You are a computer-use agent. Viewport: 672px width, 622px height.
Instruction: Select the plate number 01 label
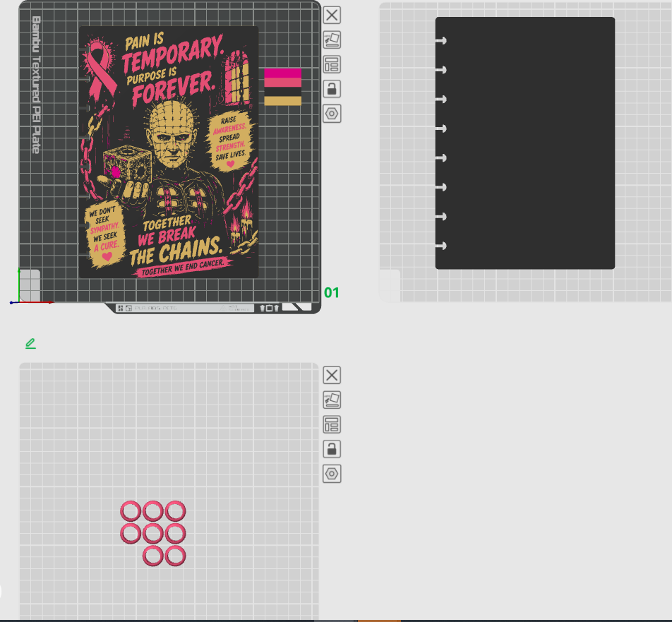pos(331,293)
